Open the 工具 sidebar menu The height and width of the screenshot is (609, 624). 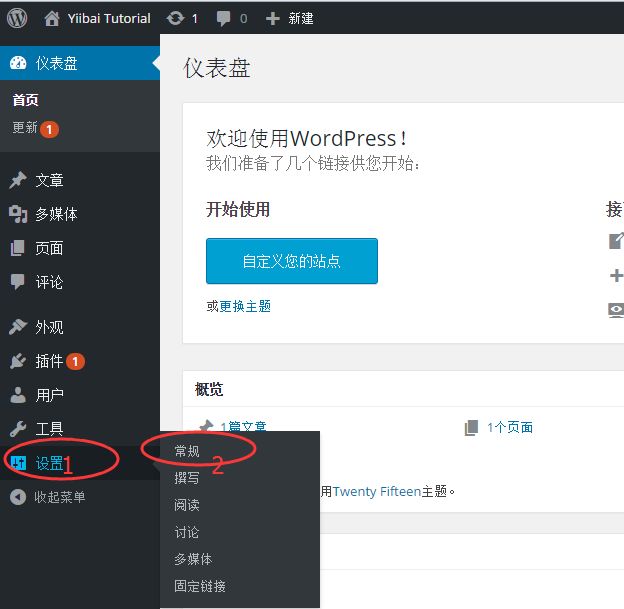[x=80, y=429]
